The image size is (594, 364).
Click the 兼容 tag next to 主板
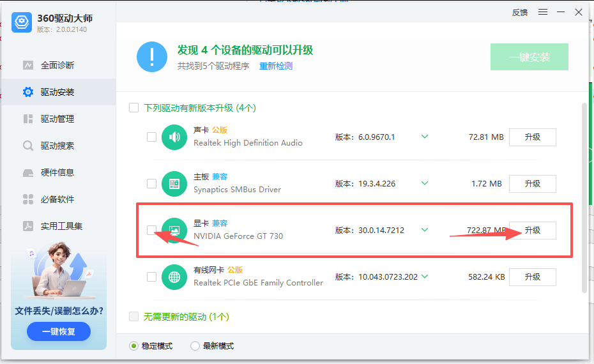coord(220,176)
